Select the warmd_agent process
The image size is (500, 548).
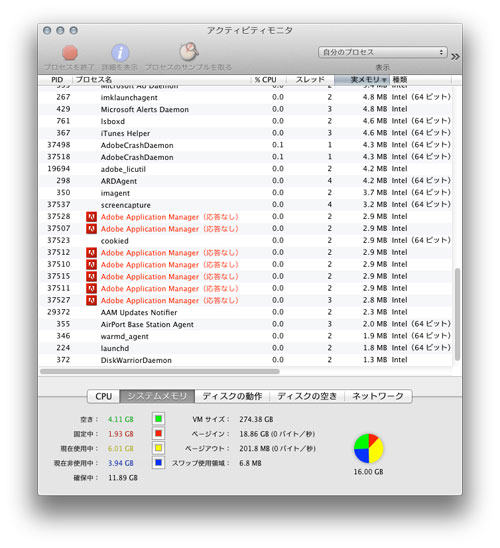pos(245,336)
